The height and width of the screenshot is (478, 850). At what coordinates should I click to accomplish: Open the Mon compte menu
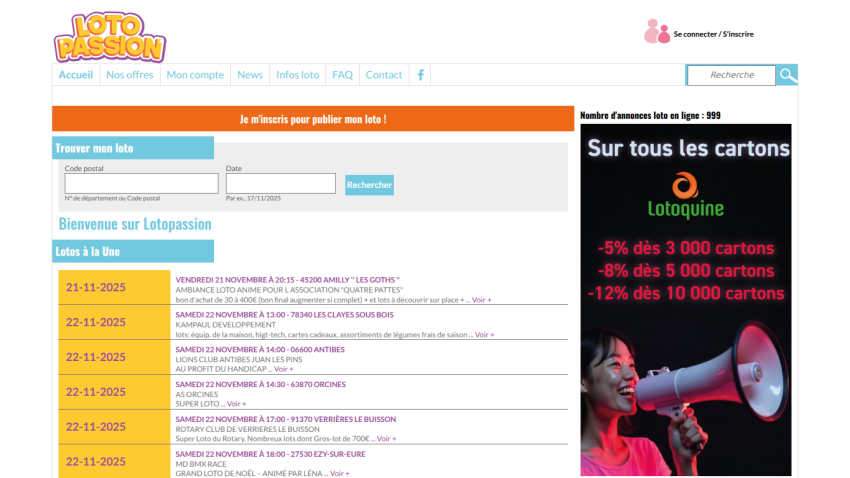(x=195, y=75)
